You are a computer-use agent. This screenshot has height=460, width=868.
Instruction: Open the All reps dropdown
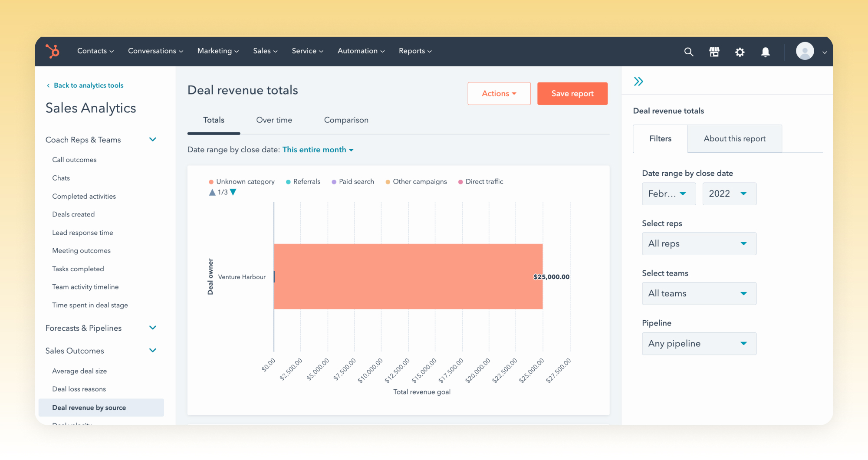pyautogui.click(x=699, y=243)
